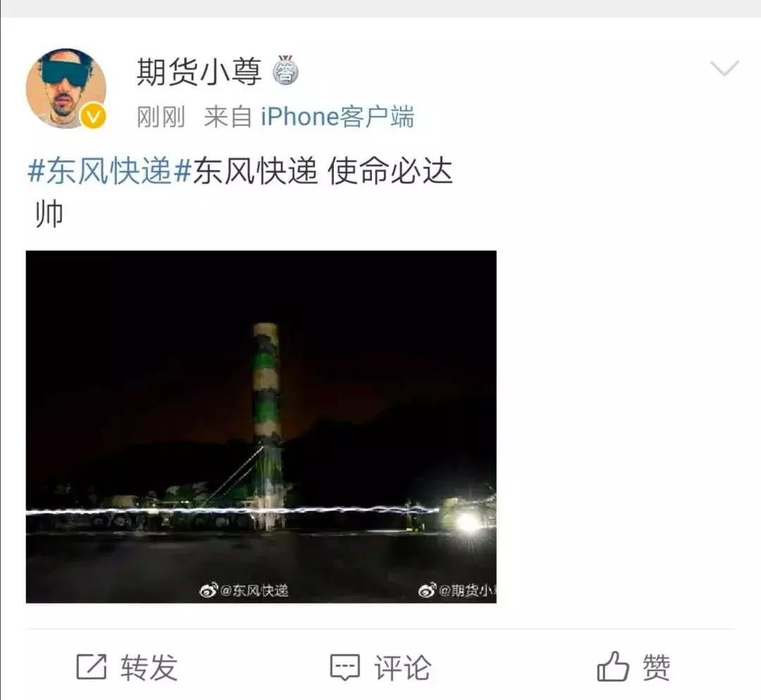Screen dimensions: 761x700
Task: Click the 转发 repost label
Action: [x=149, y=667]
